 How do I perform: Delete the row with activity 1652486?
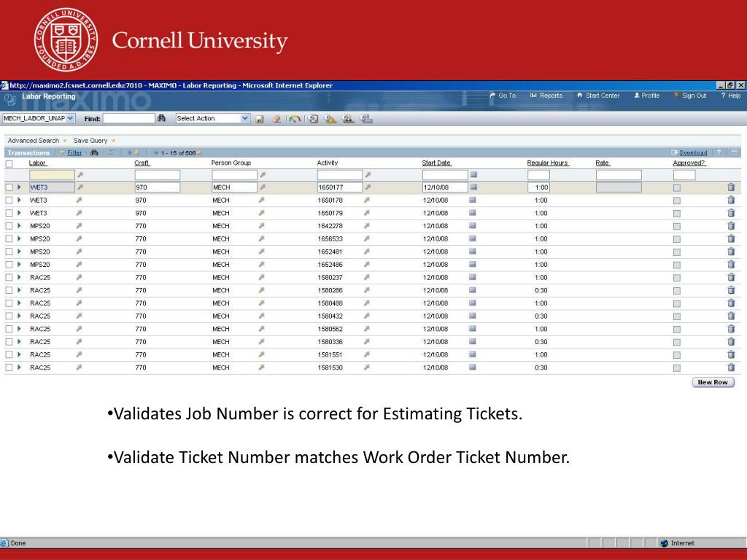tap(731, 264)
